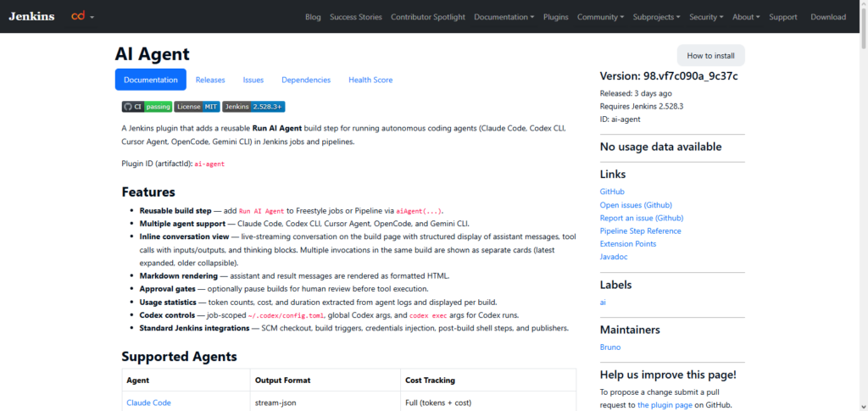Click the ~/.codex/config.toml code text
Image resolution: width=868 pixels, height=411 pixels.
point(285,315)
